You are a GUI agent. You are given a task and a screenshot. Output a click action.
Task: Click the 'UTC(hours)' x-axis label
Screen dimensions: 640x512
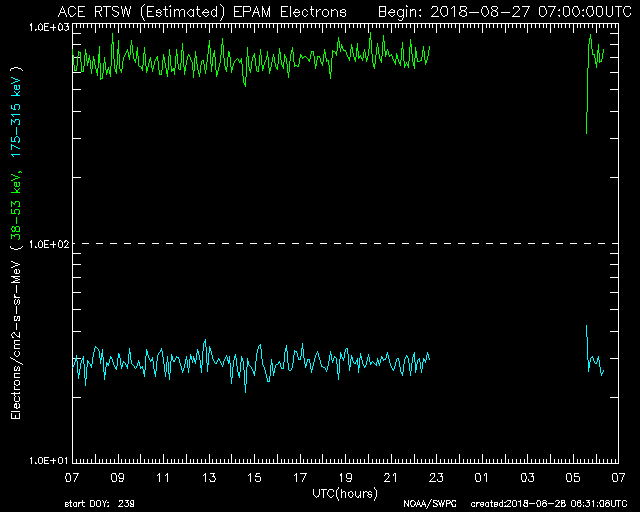(343, 493)
